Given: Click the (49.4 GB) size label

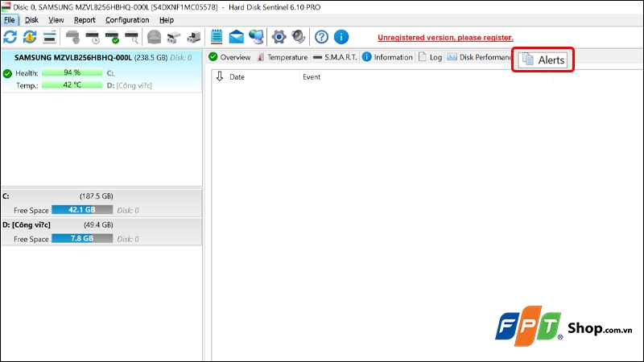Looking at the screenshot, I should [98, 225].
